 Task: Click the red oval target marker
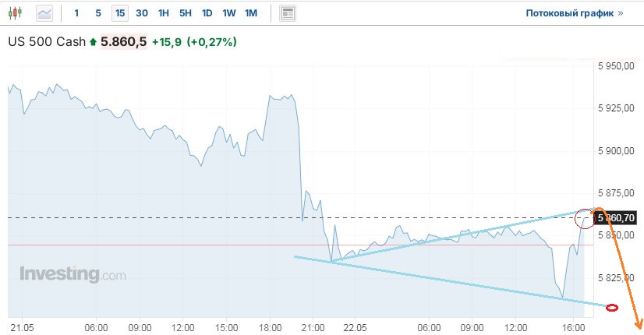(x=612, y=308)
